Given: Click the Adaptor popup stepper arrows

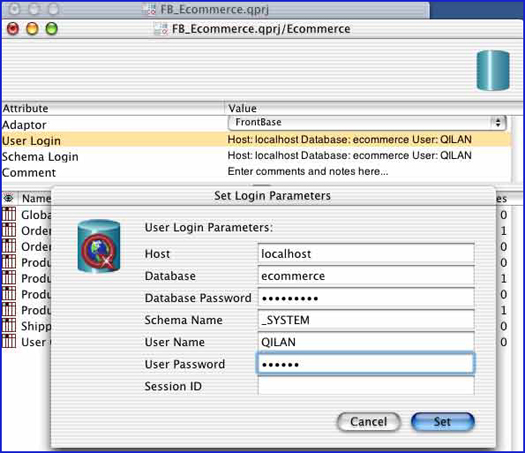Looking at the screenshot, I should (x=498, y=123).
